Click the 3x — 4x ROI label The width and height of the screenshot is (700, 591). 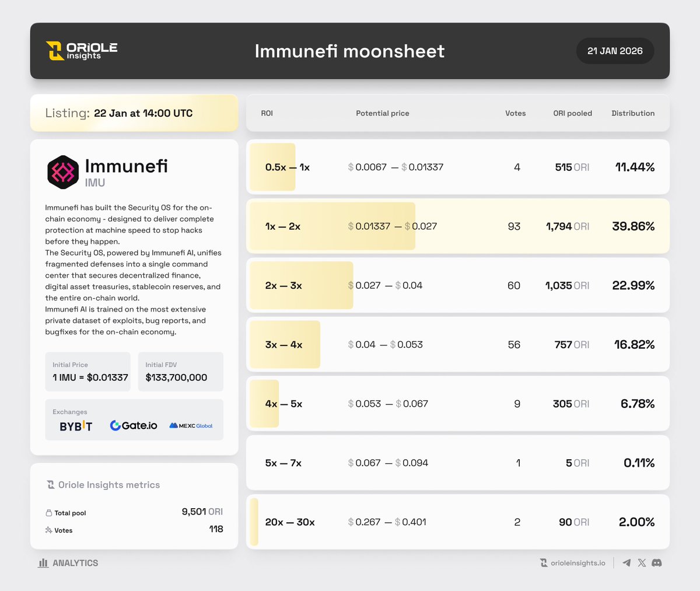click(x=283, y=345)
